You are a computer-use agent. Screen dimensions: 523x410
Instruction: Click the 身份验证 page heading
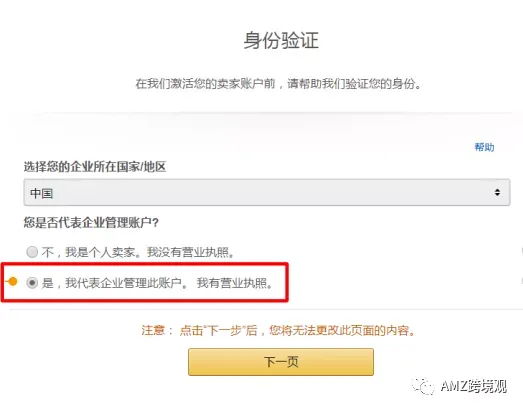click(281, 40)
